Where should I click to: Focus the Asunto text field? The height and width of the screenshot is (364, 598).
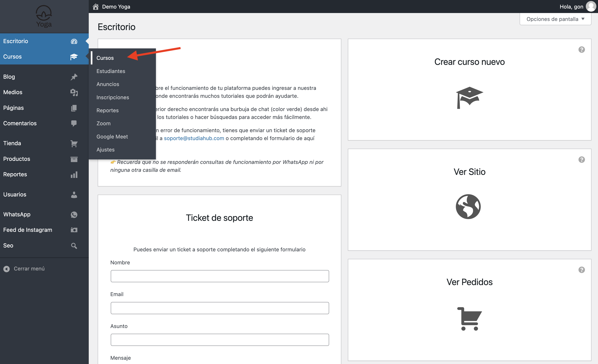point(220,340)
